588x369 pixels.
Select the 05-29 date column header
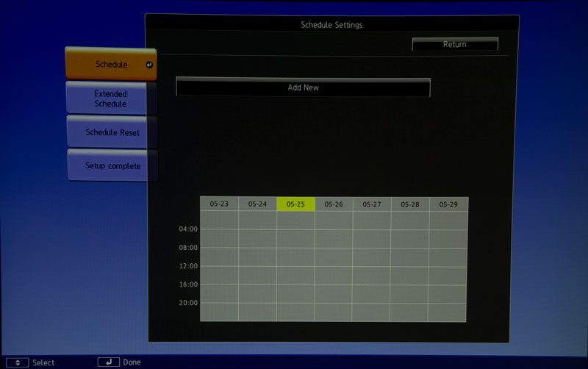tap(448, 204)
